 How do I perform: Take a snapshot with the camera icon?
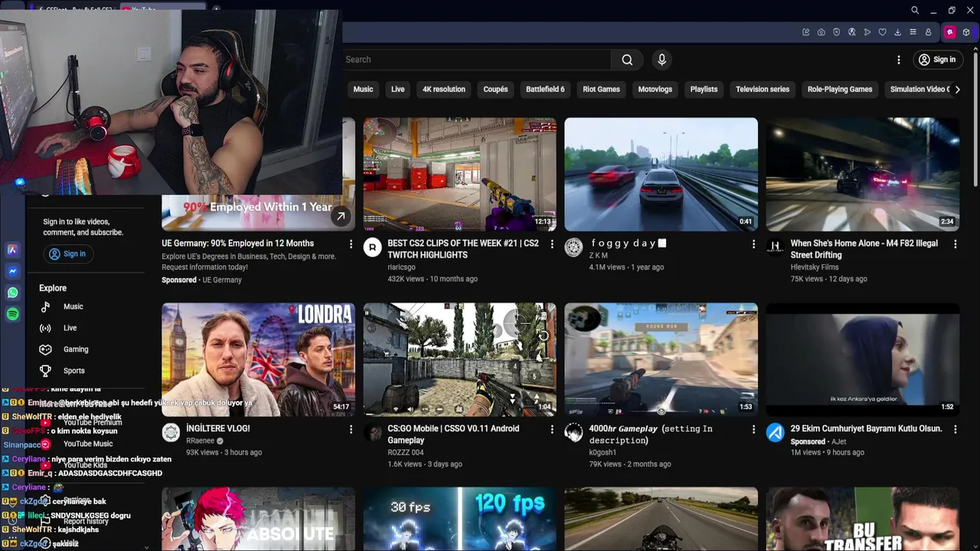point(821,32)
